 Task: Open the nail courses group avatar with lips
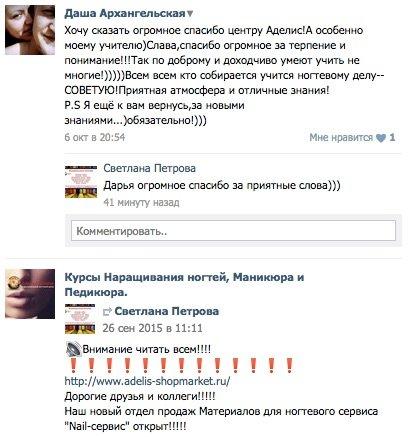30,294
